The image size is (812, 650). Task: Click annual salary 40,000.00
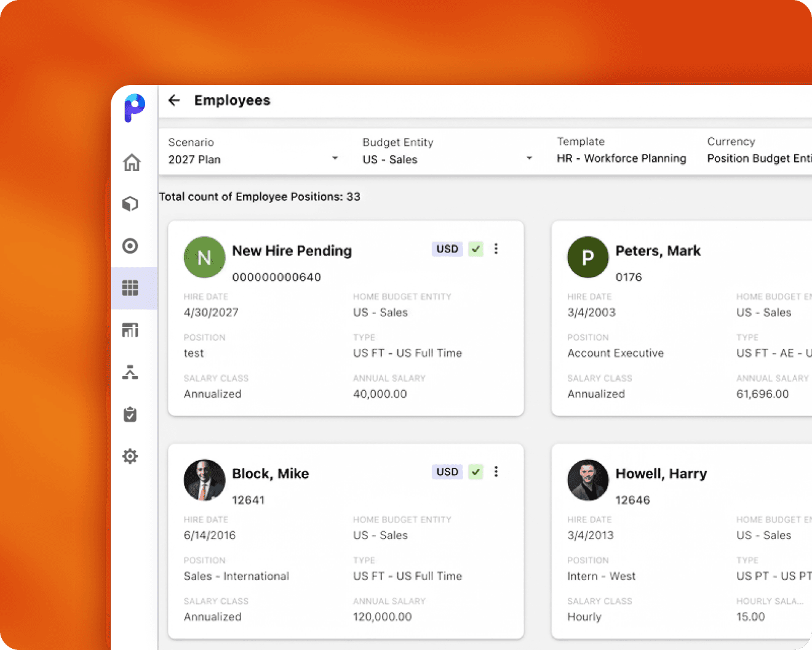(380, 394)
